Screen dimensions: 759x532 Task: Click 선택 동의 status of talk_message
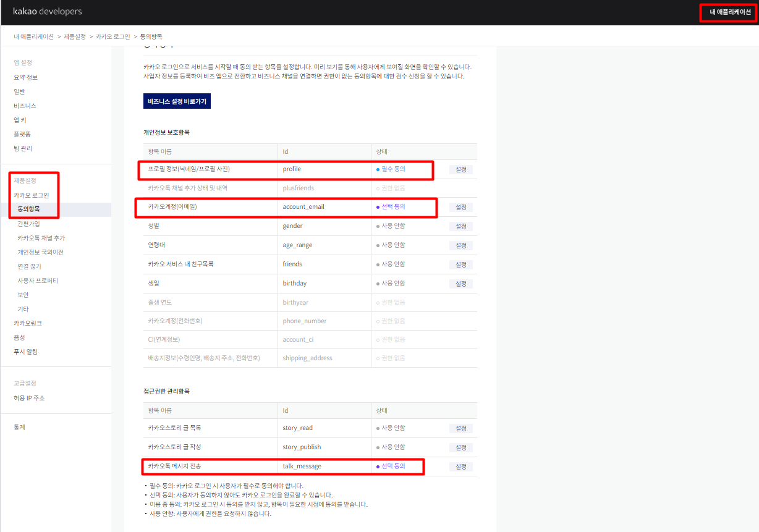coord(391,466)
